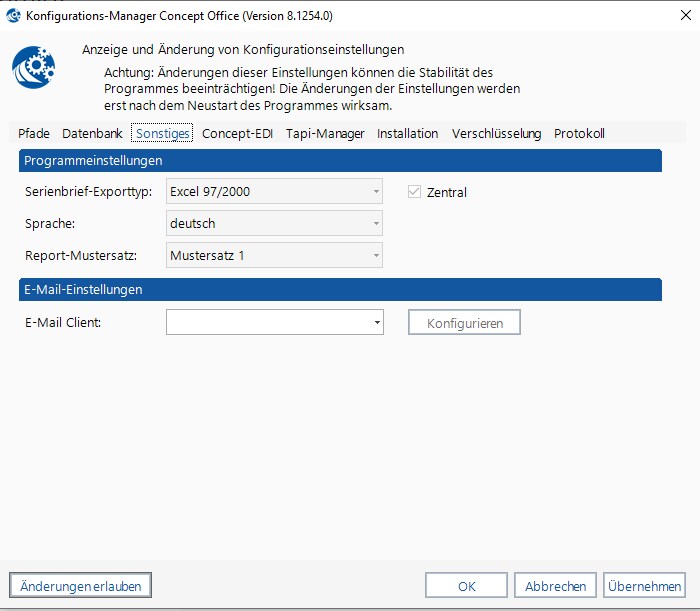
Task: Open the Tapi-Manager tab
Action: pos(325,133)
